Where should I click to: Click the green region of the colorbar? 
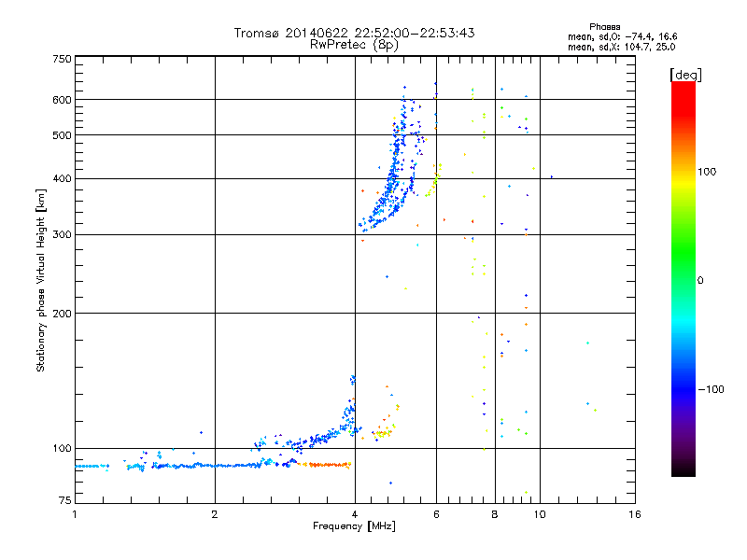click(x=684, y=250)
